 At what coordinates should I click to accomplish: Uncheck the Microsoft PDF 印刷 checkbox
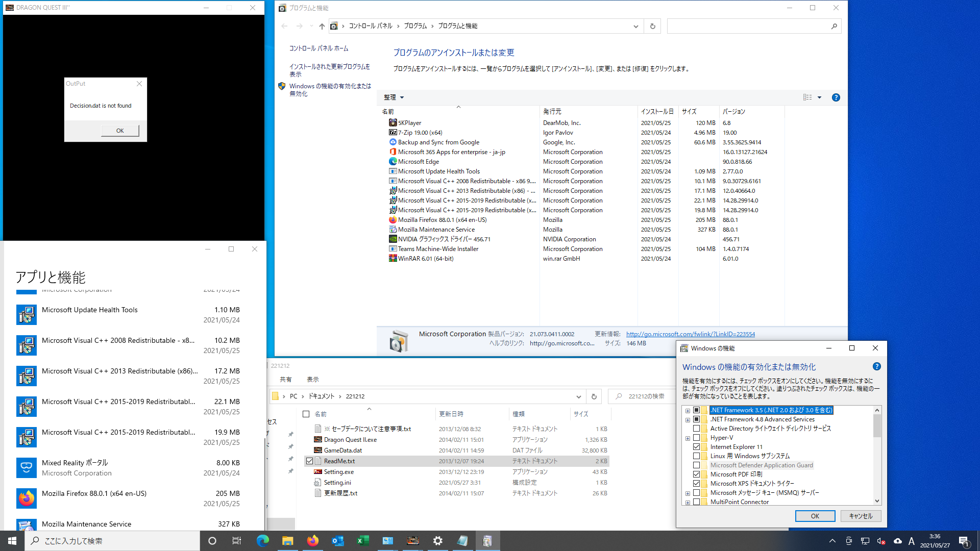(696, 474)
